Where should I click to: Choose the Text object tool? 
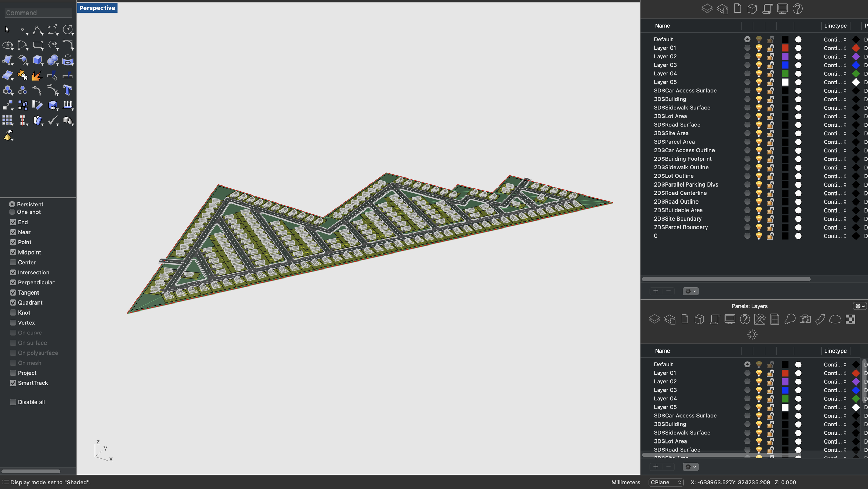click(x=68, y=90)
